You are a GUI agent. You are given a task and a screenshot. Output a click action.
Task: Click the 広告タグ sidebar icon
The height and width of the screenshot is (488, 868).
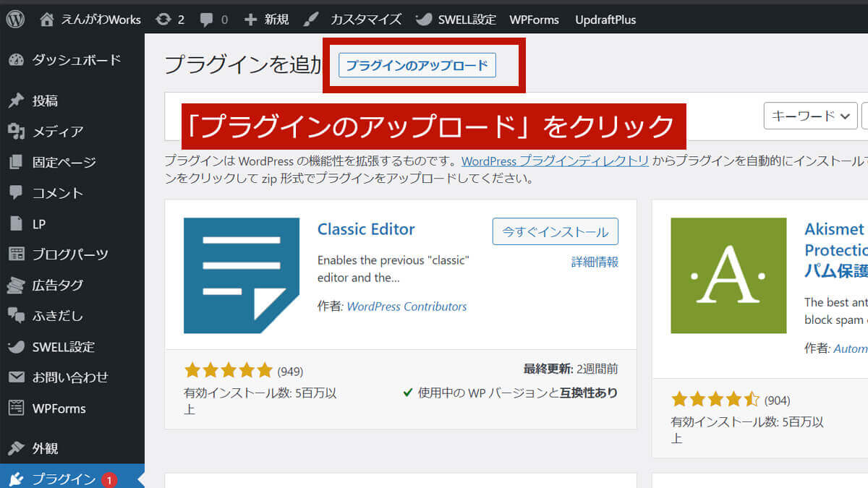pyautogui.click(x=16, y=286)
